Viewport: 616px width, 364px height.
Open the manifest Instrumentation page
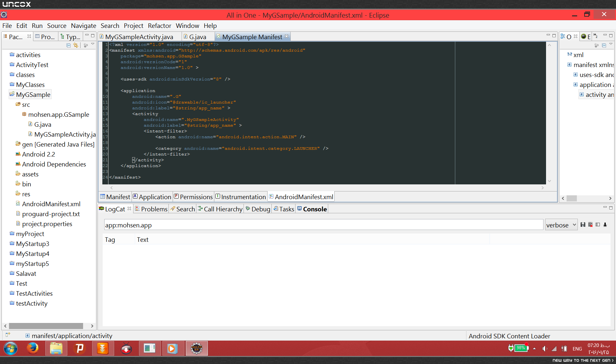241,197
